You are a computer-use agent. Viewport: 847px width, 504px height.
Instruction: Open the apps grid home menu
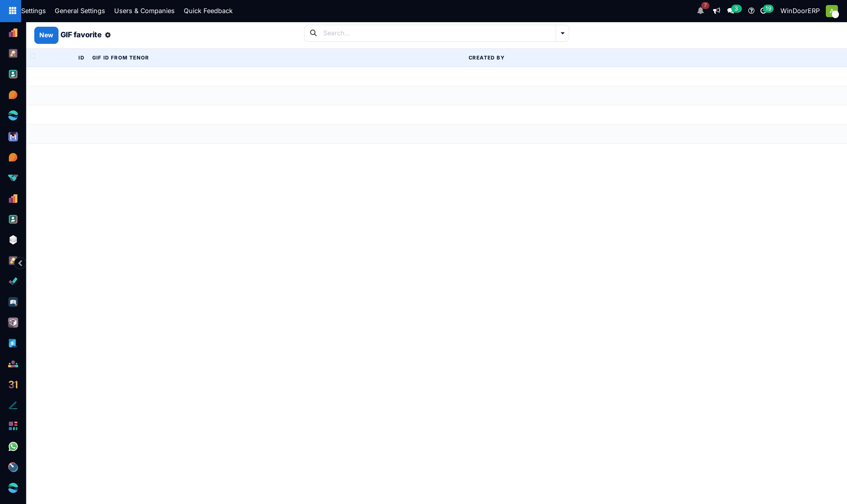(12, 11)
